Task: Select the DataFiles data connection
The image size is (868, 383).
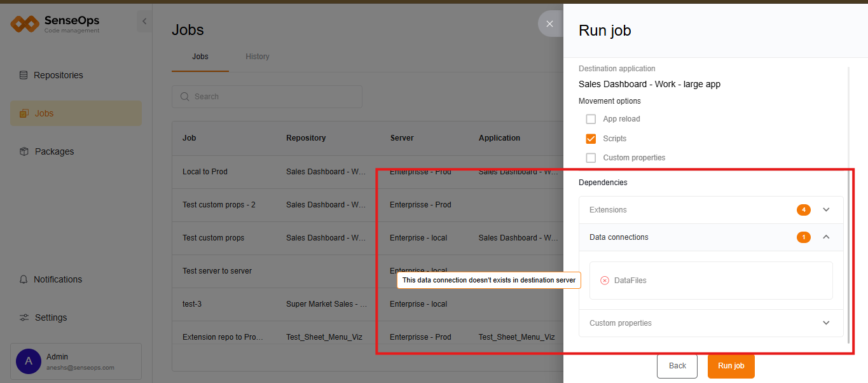Action: [711, 281]
